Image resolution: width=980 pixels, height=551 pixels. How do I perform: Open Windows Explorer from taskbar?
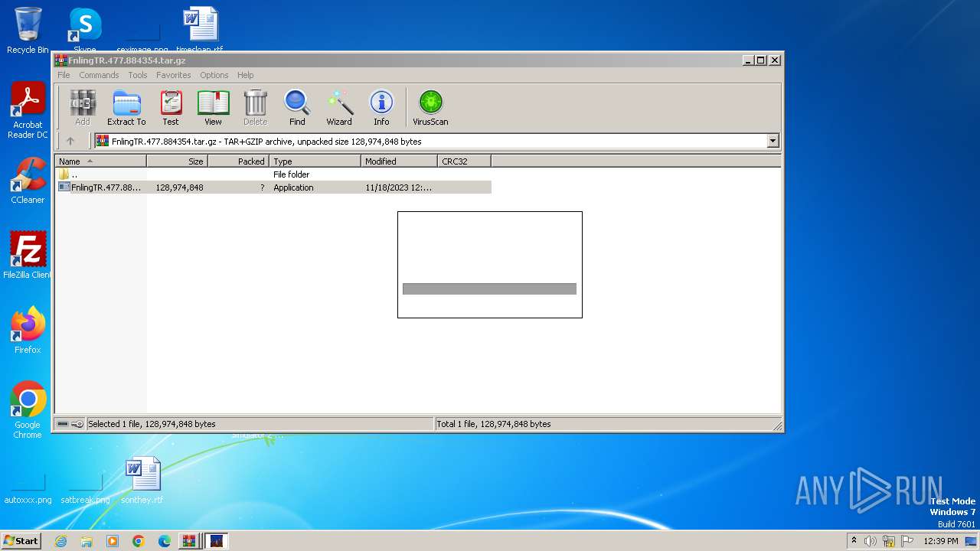(87, 541)
